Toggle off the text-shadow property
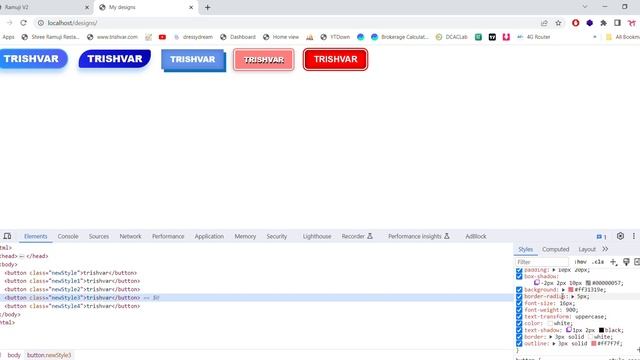This screenshot has width=640, height=360. pos(519,330)
